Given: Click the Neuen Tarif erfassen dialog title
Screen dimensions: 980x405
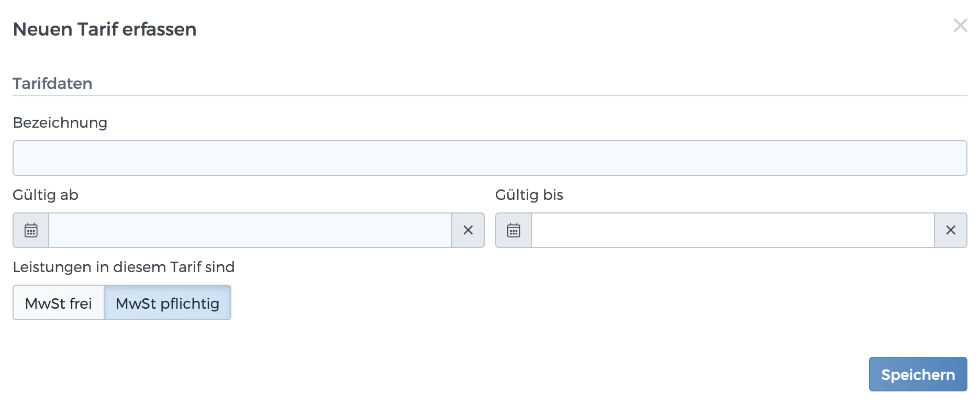Looking at the screenshot, I should [x=105, y=29].
